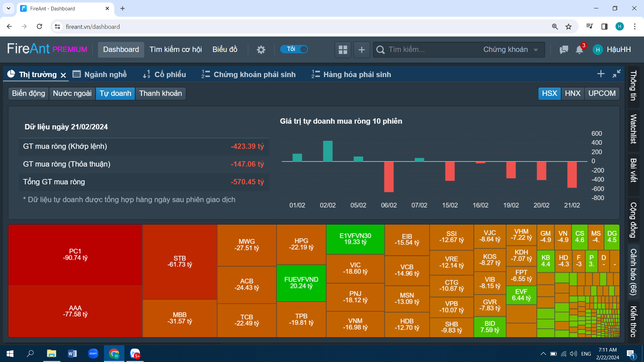Click the Nước ngoài button
The width and height of the screenshot is (644, 362).
72,93
